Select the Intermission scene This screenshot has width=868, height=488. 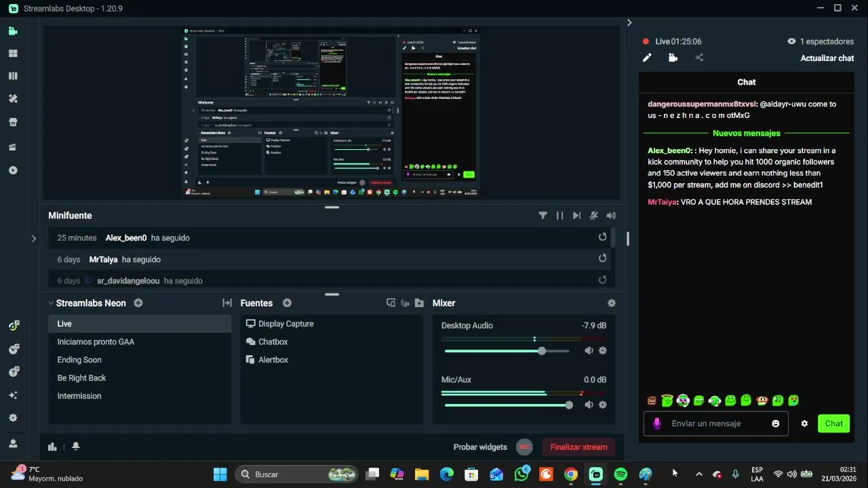(x=140, y=396)
